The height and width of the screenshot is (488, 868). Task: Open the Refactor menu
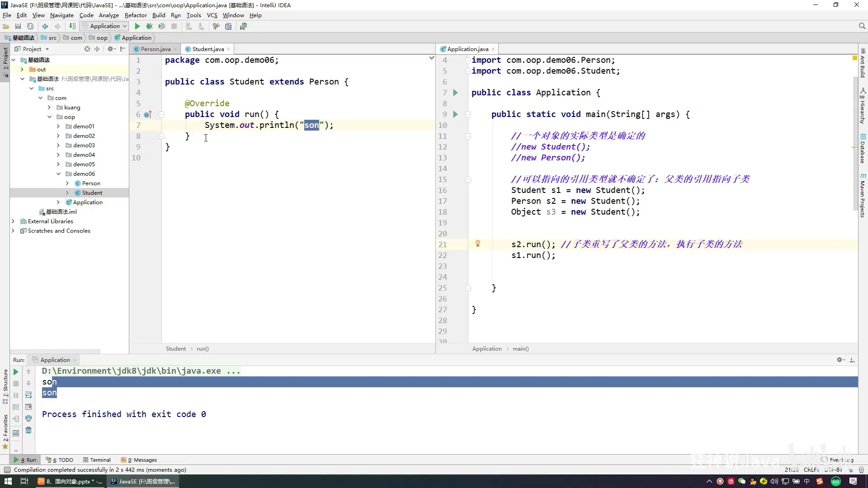click(x=136, y=15)
